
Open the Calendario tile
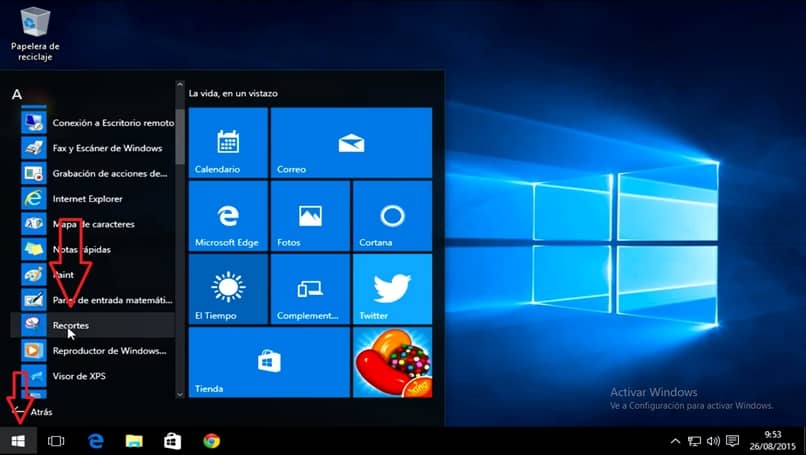pyautogui.click(x=228, y=142)
